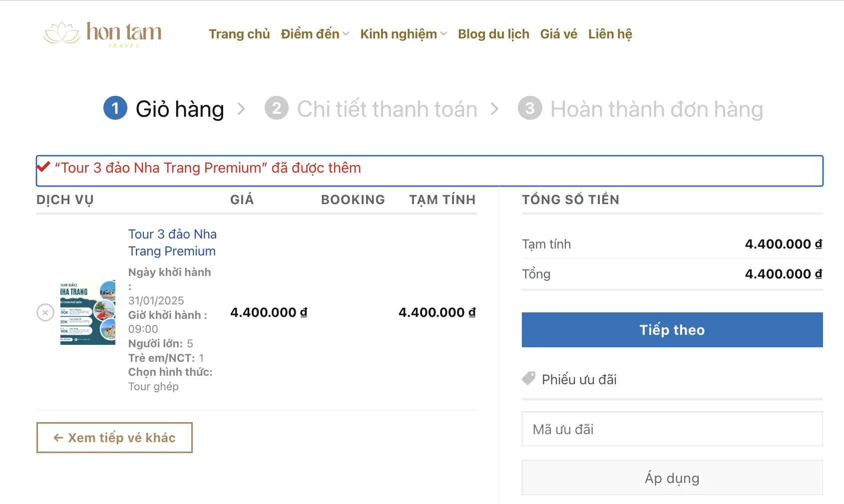This screenshot has width=844, height=504.
Task: Click the Hon Tam Travel lotus logo
Action: pos(102,33)
